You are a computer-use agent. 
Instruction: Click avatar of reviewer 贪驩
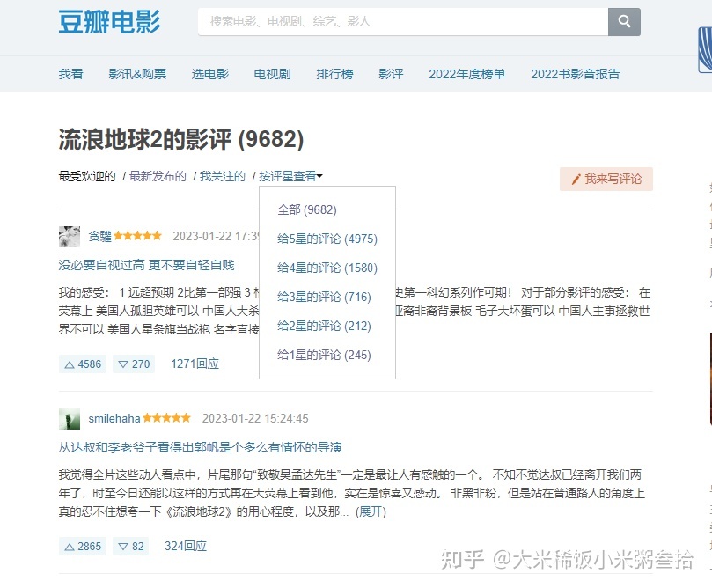tap(70, 237)
